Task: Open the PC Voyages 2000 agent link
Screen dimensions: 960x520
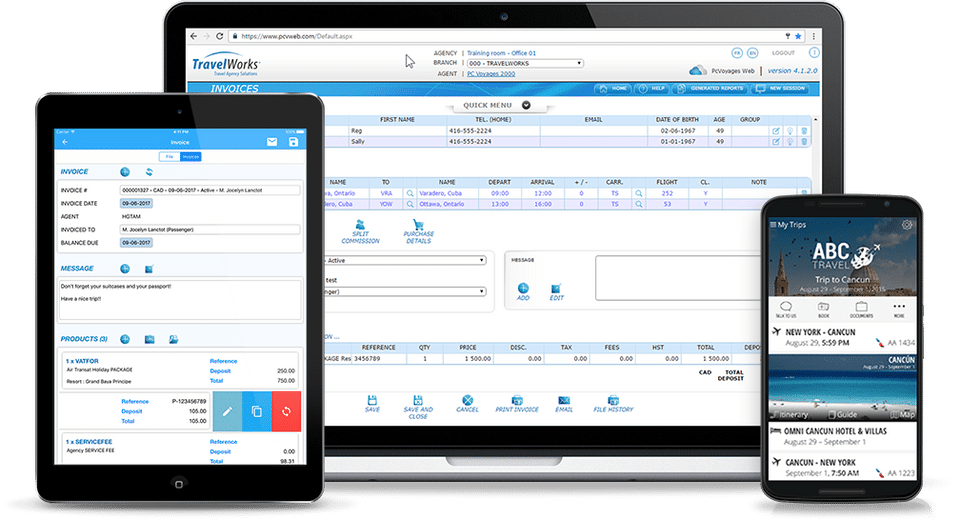Action: pyautogui.click(x=491, y=73)
